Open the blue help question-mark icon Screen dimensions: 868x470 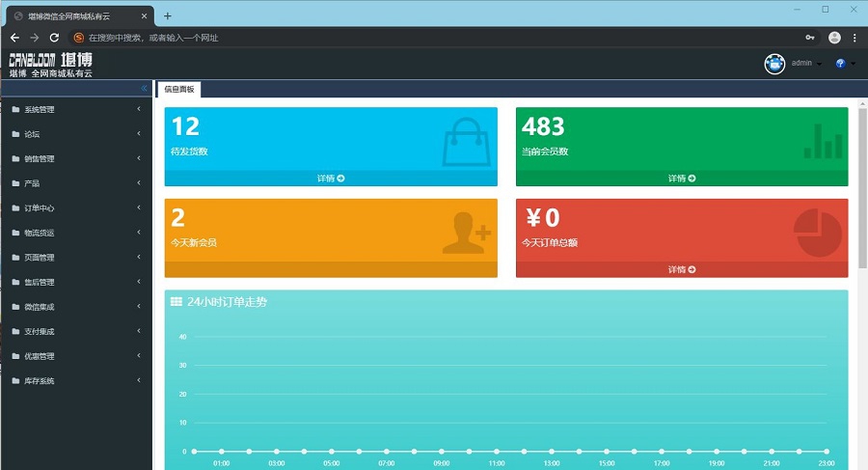point(840,63)
